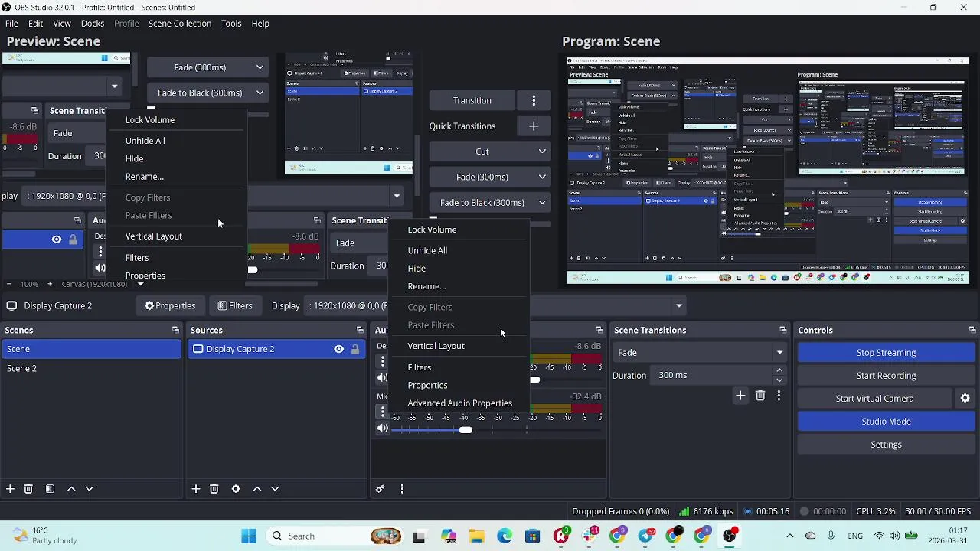Click Start Recording

coord(886,375)
